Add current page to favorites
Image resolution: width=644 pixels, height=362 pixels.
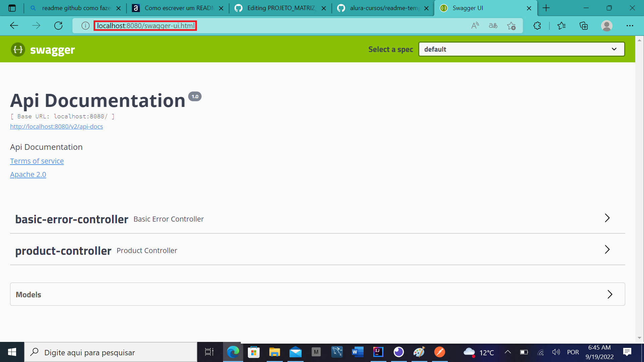tap(512, 25)
